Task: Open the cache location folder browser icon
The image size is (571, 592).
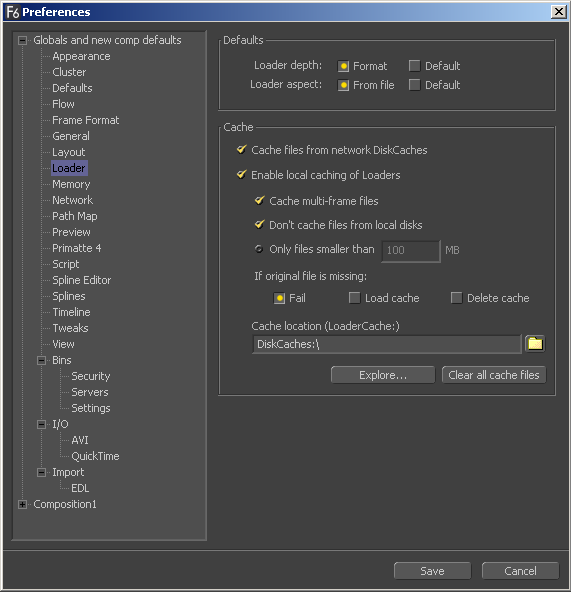Action: point(535,344)
